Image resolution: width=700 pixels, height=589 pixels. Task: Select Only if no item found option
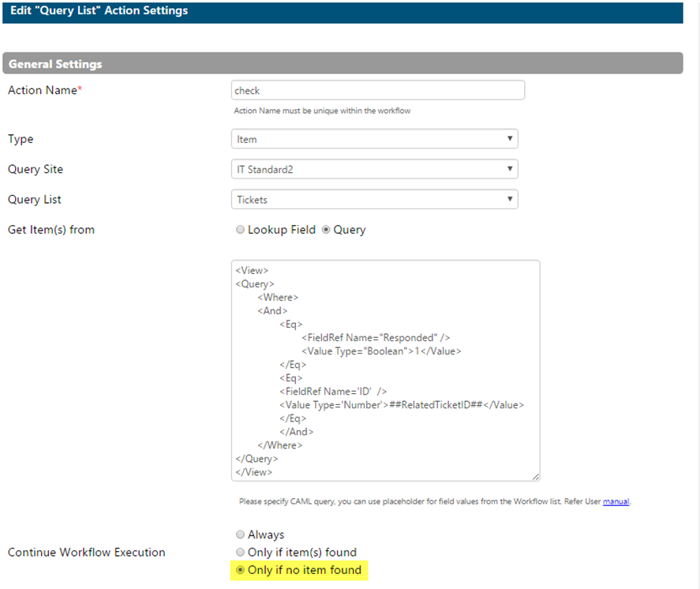tap(240, 570)
